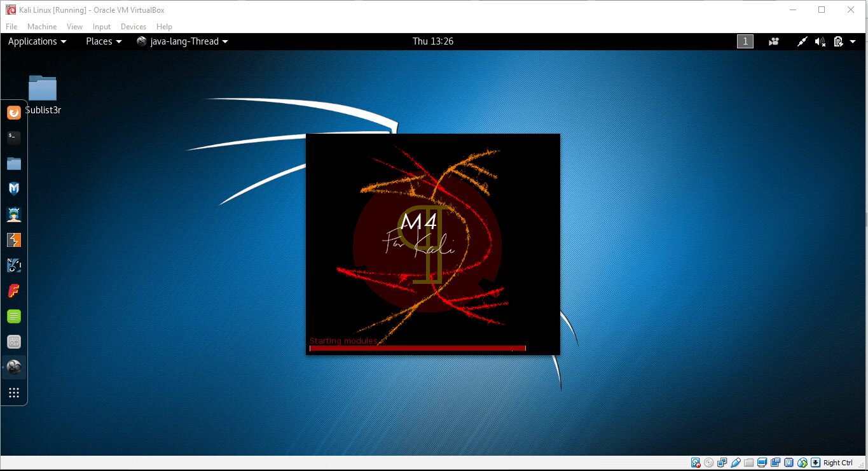Click the muted volume icon in top bar
This screenshot has height=471, width=868.
click(x=820, y=41)
